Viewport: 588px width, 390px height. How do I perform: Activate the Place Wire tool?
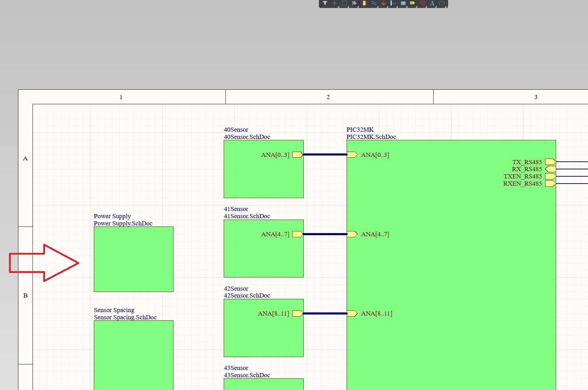[x=374, y=3]
